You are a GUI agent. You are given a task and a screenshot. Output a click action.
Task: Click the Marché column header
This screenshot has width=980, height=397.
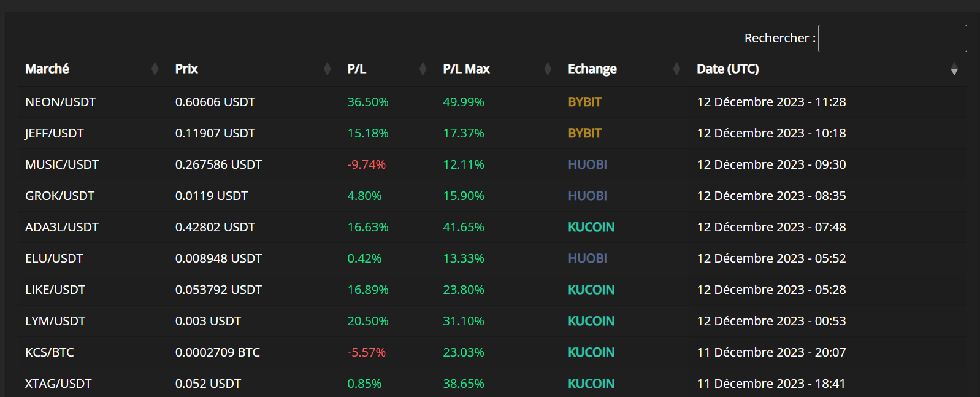(x=47, y=69)
